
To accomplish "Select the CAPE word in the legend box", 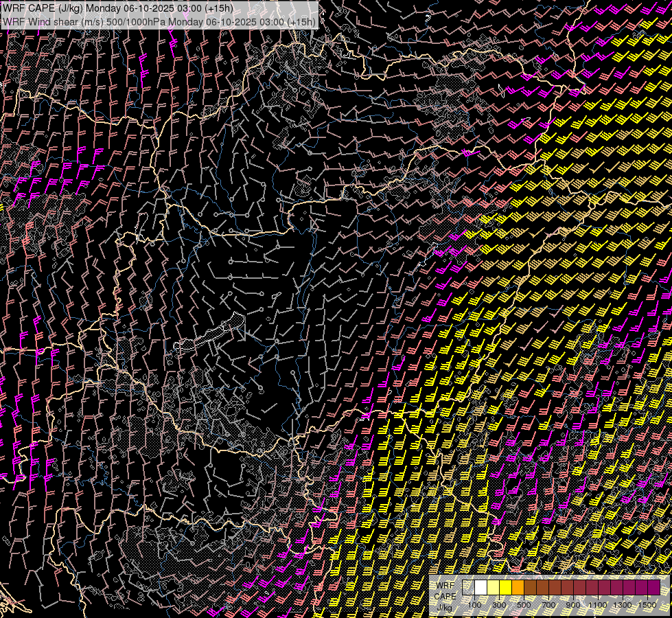I will pyautogui.click(x=445, y=596).
